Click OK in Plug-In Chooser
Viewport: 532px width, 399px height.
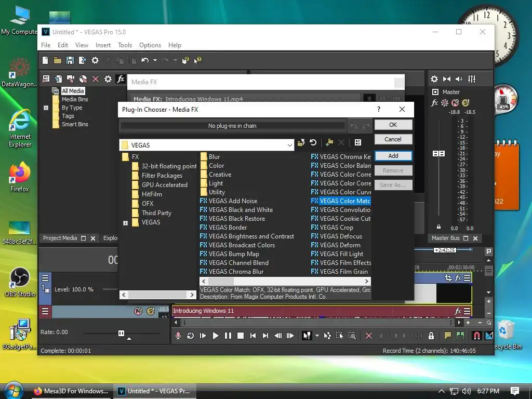pos(393,125)
